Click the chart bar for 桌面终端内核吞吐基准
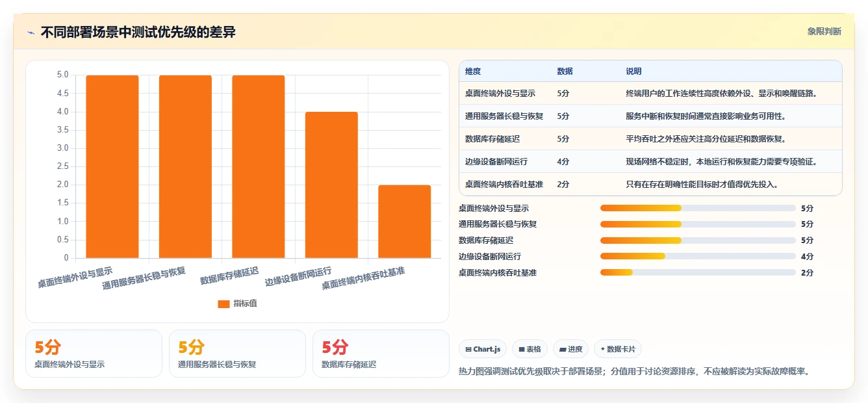 tap(405, 222)
